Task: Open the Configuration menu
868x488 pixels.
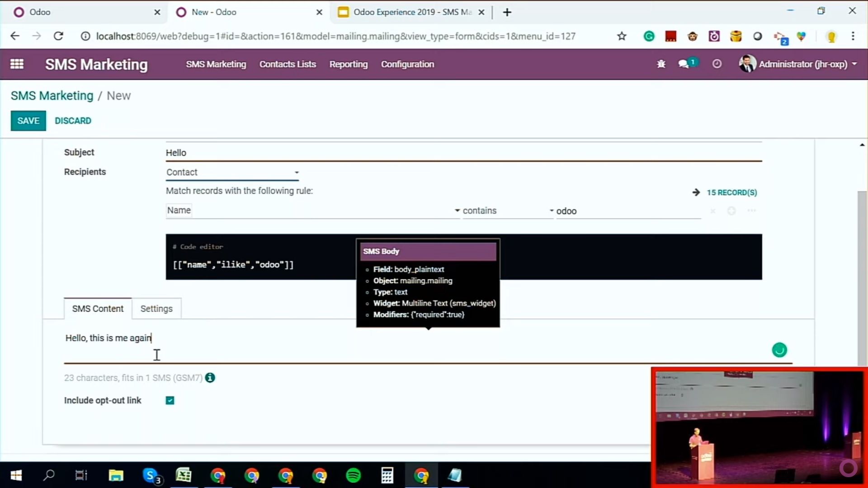Action: point(407,64)
